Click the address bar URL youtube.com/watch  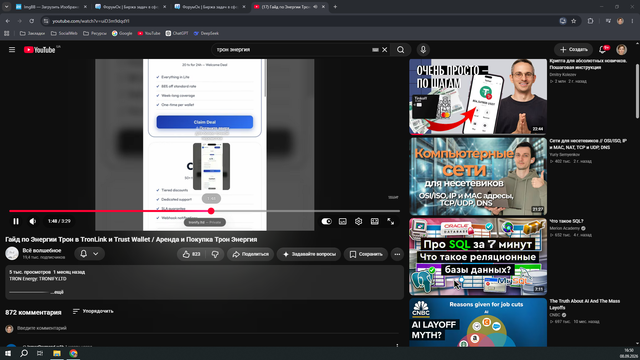(91, 21)
